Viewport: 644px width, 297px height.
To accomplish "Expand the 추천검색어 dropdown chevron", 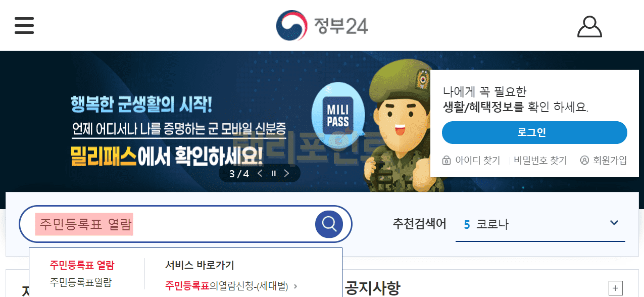I will click(x=614, y=223).
